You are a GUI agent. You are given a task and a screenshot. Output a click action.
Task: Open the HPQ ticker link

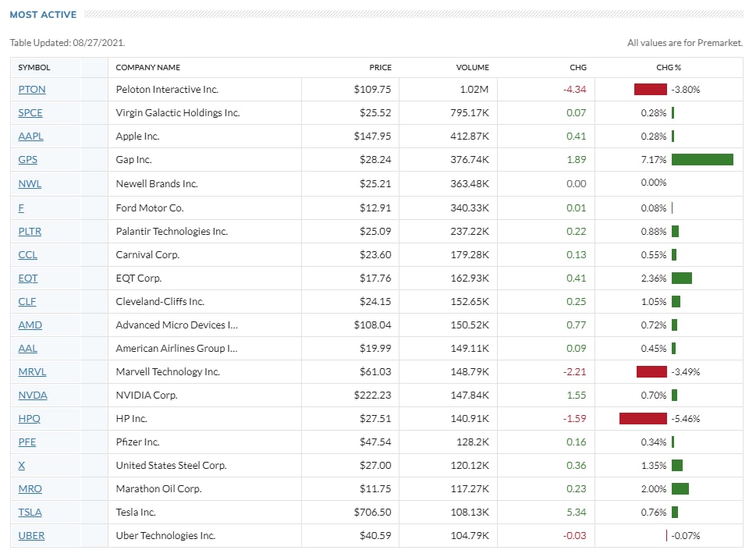coord(30,419)
